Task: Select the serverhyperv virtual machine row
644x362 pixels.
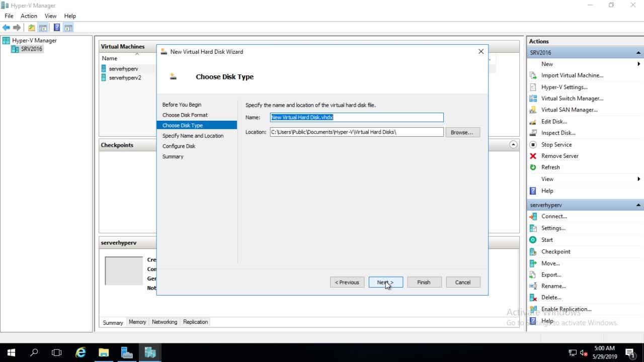Action: [123, 68]
